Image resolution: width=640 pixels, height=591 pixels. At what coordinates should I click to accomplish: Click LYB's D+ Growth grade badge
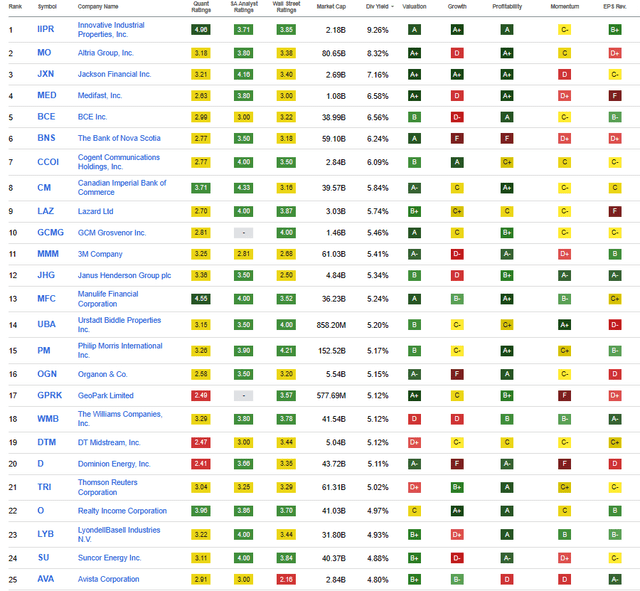coord(457,534)
